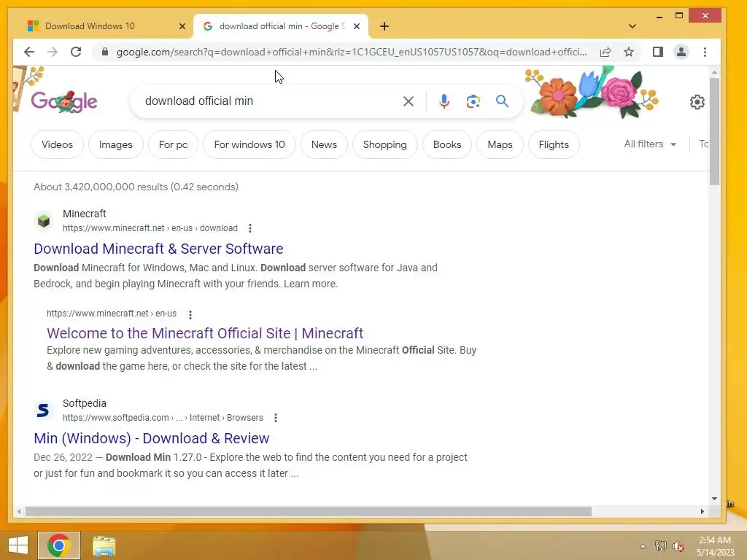The height and width of the screenshot is (560, 747).
Task: Click the Chrome taskbar icon
Action: [59, 545]
